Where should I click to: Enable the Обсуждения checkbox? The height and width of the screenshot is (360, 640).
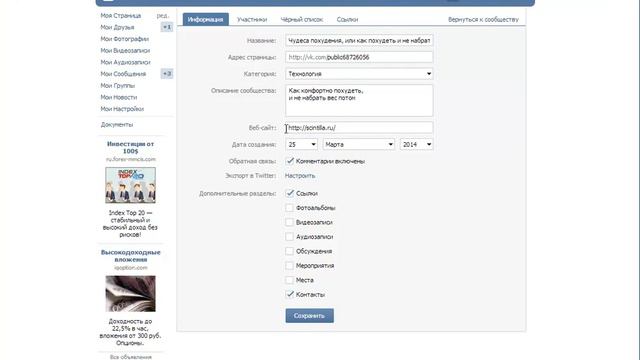pos(289,251)
